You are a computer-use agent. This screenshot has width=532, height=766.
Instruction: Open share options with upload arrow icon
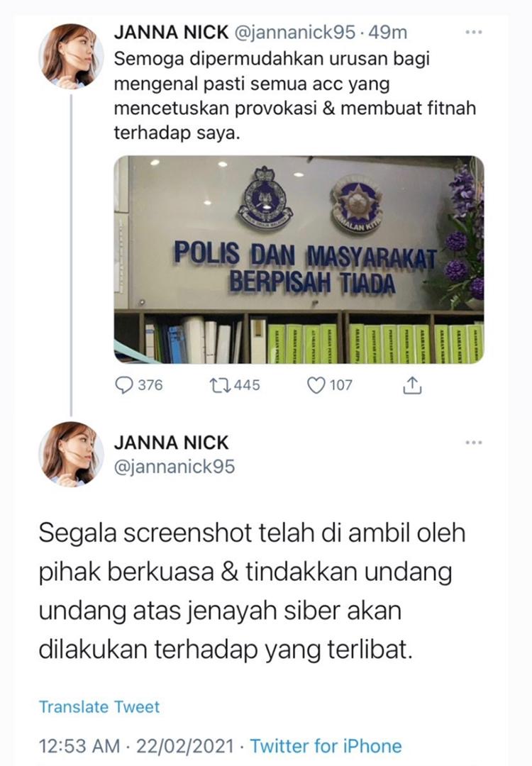click(x=412, y=385)
